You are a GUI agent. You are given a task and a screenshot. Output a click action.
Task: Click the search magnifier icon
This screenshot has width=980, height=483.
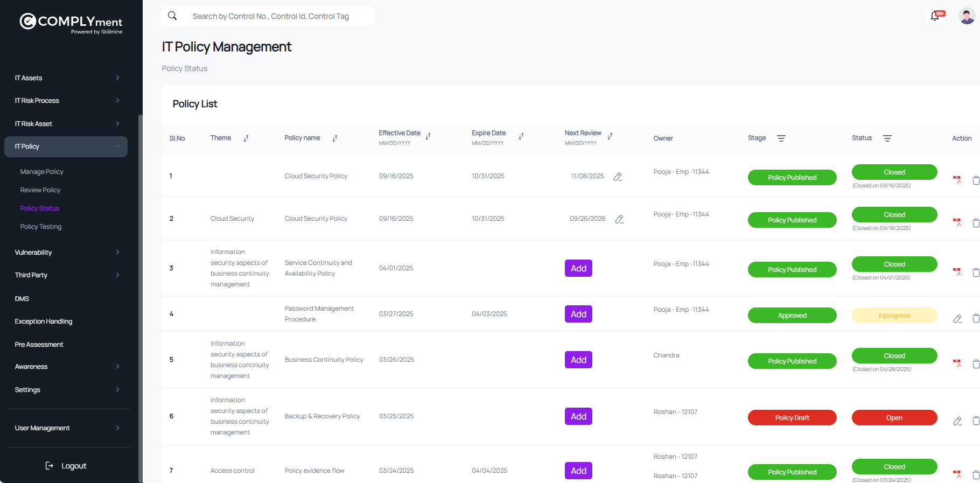coord(172,16)
